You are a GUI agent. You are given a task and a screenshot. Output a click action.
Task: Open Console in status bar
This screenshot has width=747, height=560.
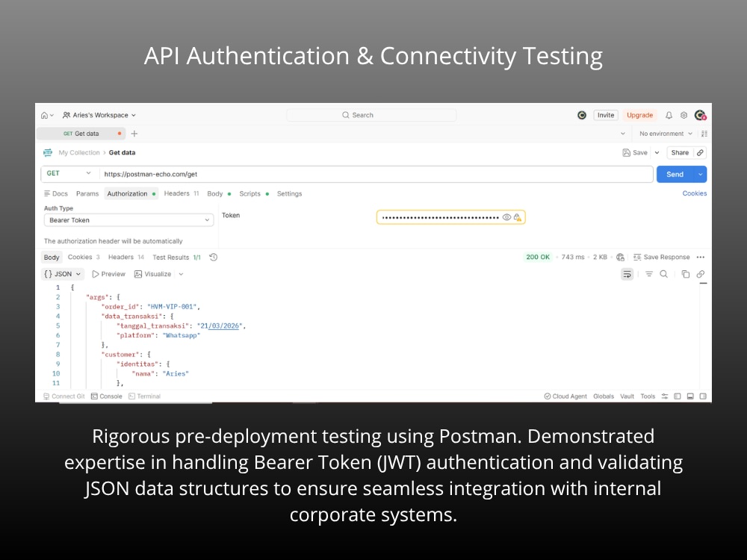pos(107,396)
